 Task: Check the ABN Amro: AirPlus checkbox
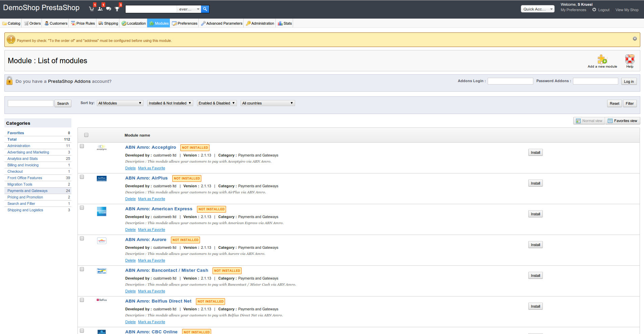pos(82,177)
